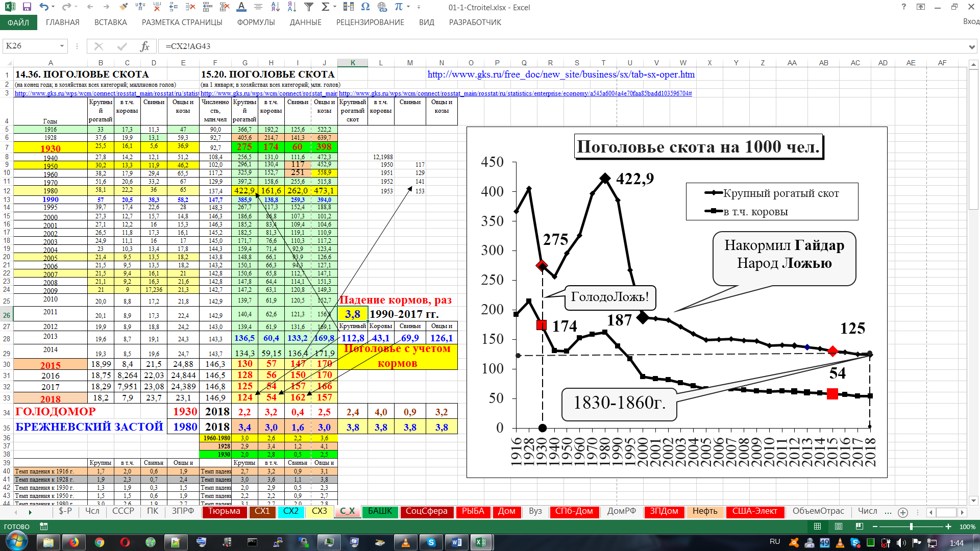Screen dimensions: 980x551
Task: Click the Sort ascending A-Я icon
Action: click(x=275, y=7)
